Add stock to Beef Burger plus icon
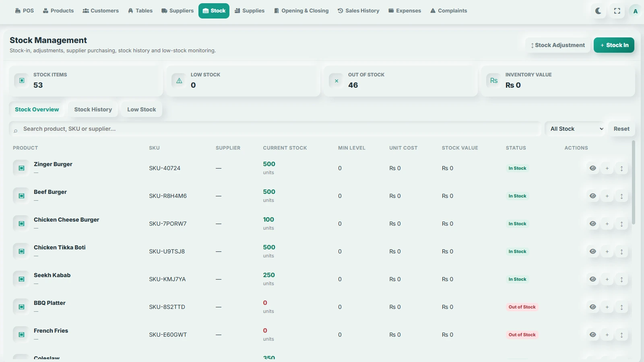Viewport: 644px width, 362px height. tap(607, 196)
